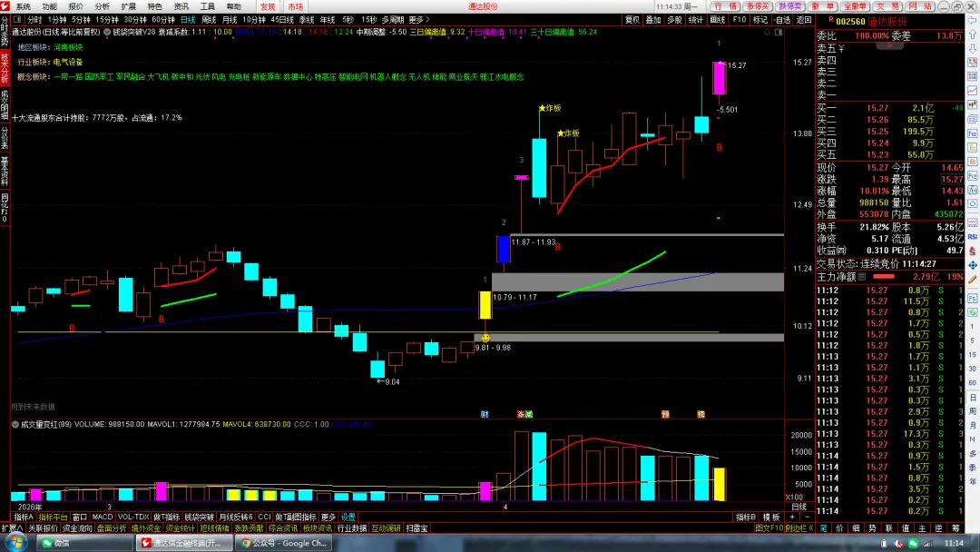Click the minus zoom button
The width and height of the screenshot is (980, 552).
point(807,517)
